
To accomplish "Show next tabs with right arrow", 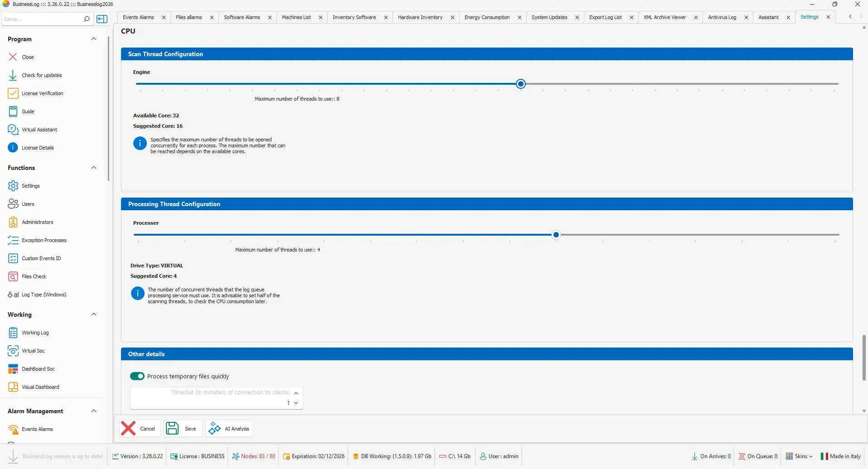I will click(861, 17).
